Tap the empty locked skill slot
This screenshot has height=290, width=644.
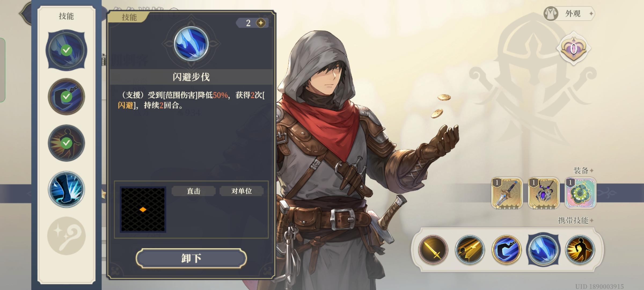[x=66, y=236]
